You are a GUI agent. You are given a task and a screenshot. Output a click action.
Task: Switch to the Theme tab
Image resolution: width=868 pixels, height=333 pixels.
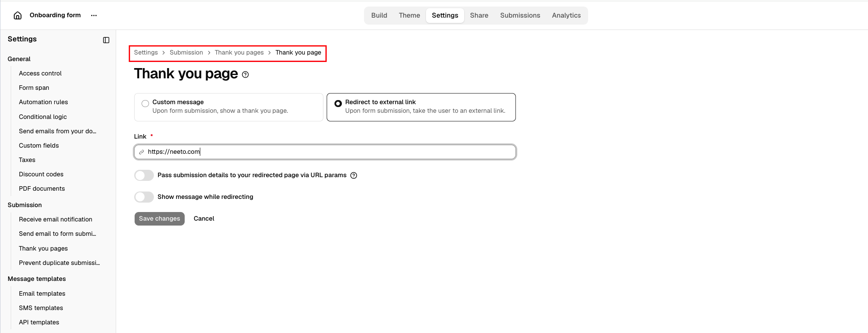(x=410, y=16)
